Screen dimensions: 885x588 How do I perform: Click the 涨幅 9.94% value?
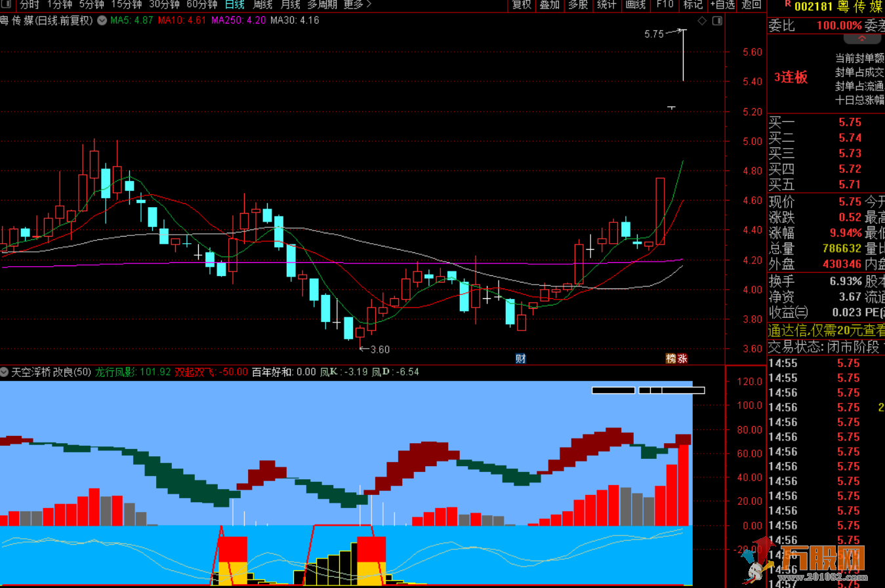coord(846,233)
